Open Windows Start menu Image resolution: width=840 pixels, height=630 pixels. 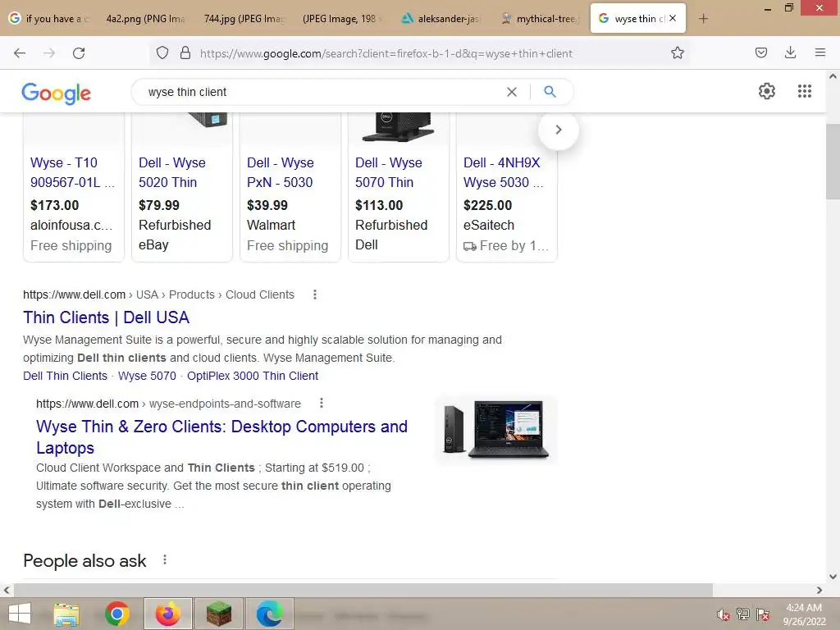20,614
